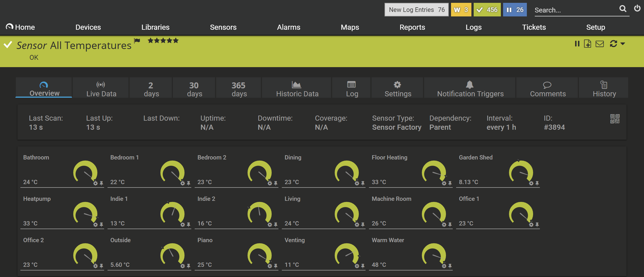Click the warnings count button

point(461,10)
